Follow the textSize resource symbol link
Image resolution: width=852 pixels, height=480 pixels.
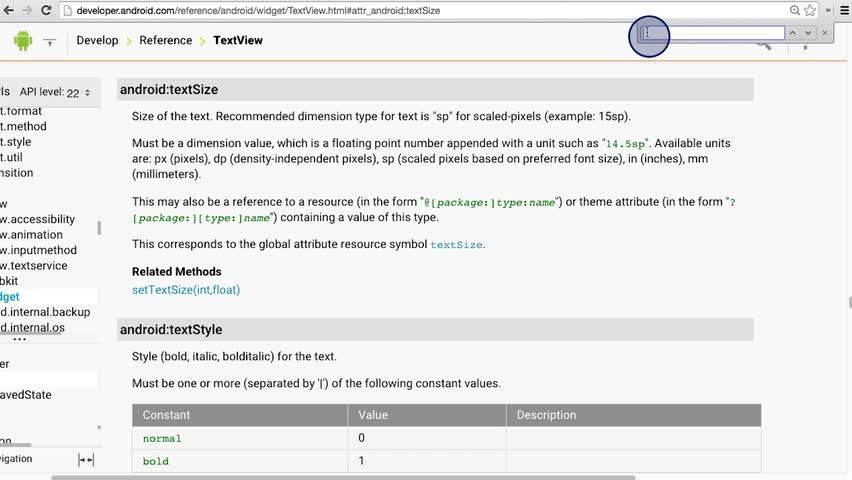[456, 245]
